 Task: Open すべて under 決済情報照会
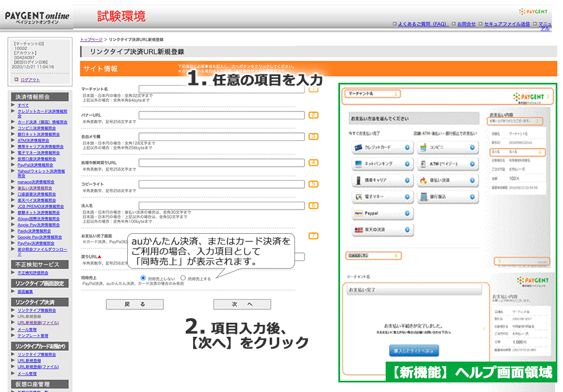click(23, 105)
